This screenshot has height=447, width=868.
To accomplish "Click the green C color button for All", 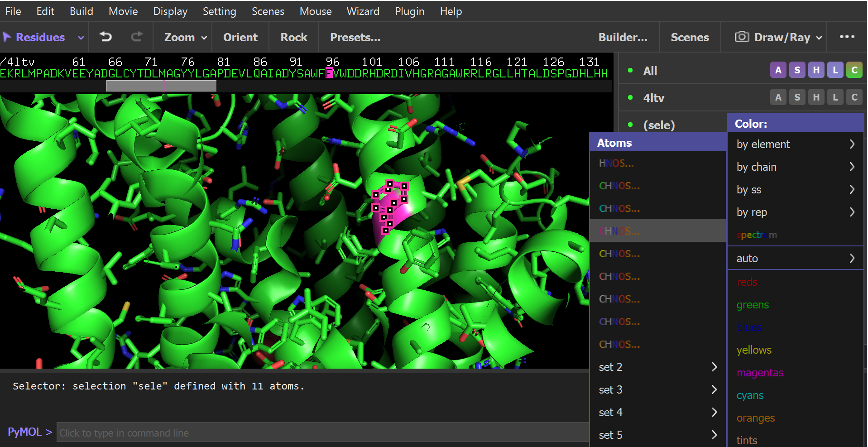I will [854, 70].
